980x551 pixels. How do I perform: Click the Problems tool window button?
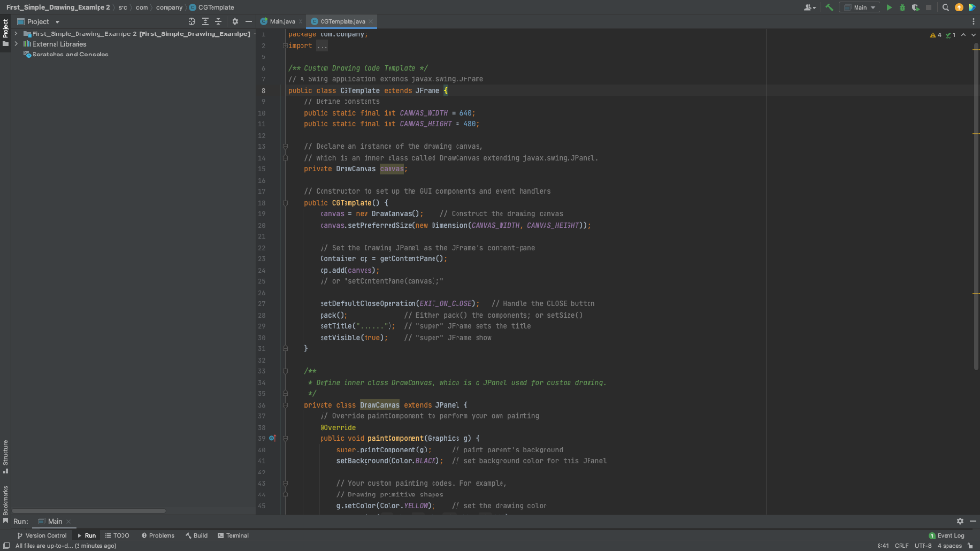[158, 535]
